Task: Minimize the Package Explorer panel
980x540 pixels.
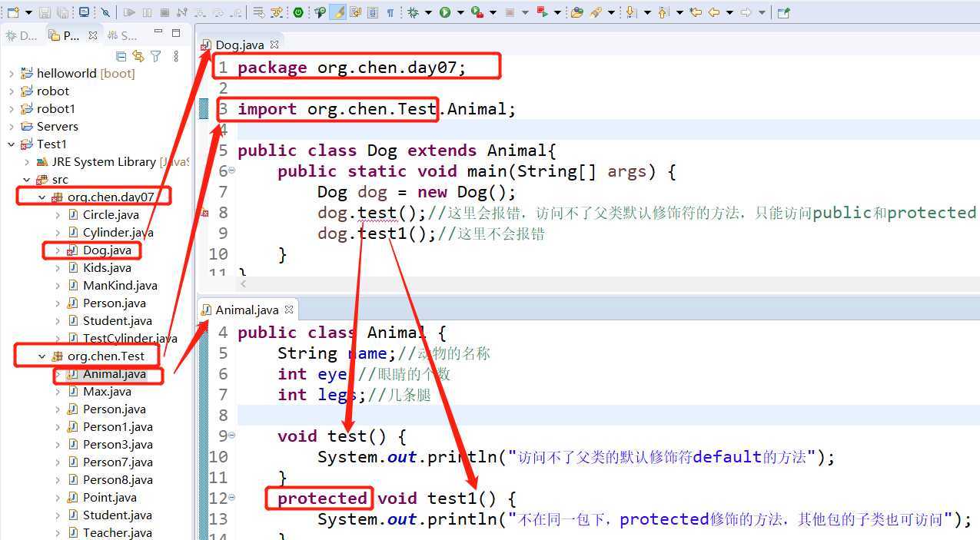Action: (x=158, y=32)
